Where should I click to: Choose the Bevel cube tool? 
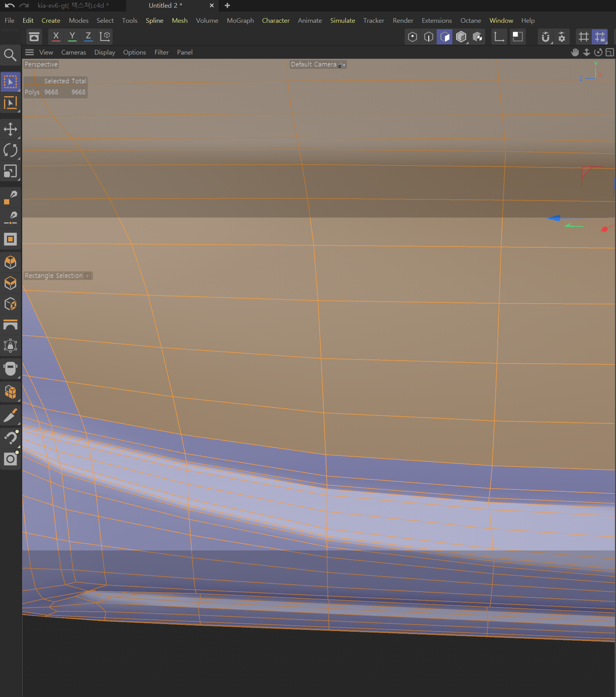coord(10,283)
